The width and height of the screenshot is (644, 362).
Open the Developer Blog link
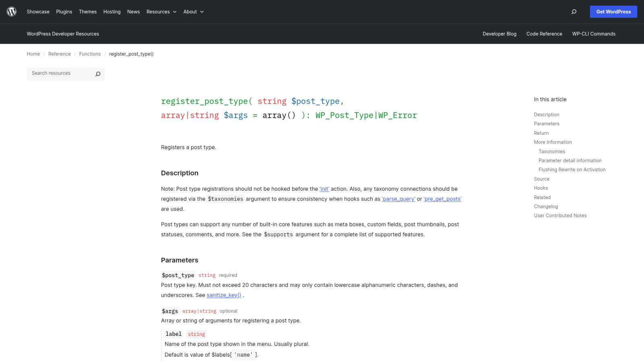[500, 34]
